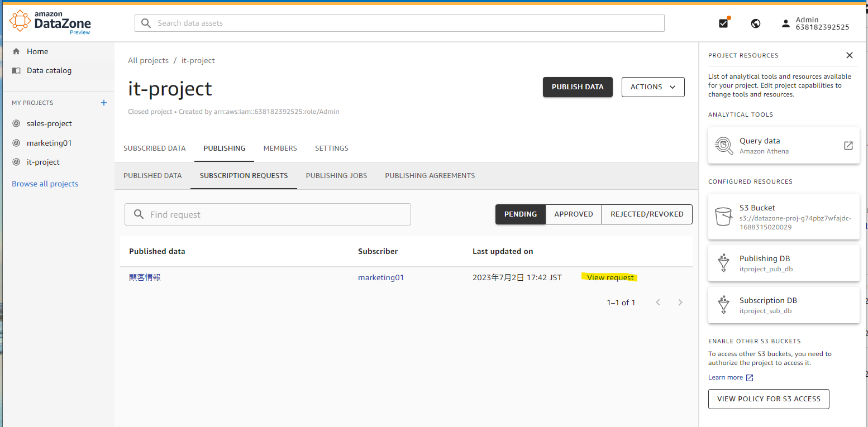Screen dimensions: 868x427
Task: Open Subscription Requests sub-tab
Action: point(244,175)
